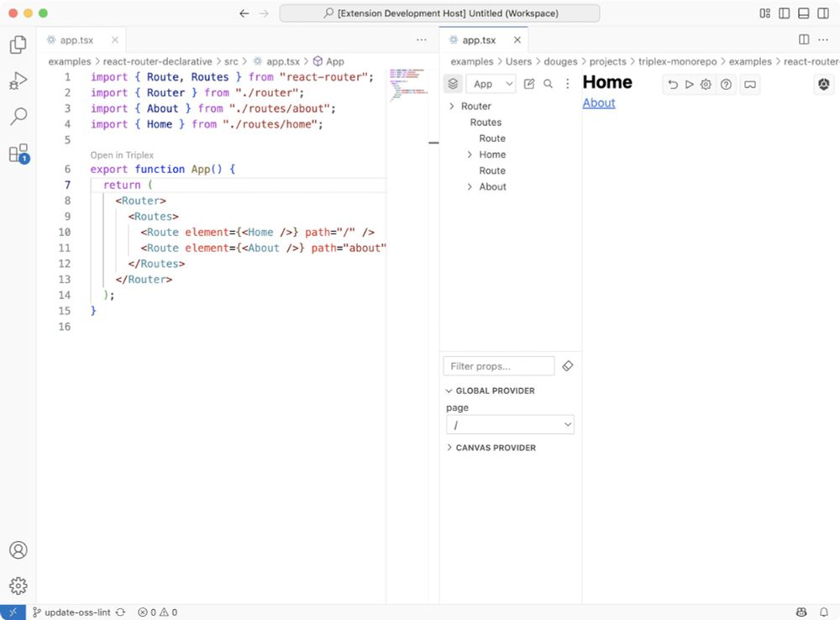Clear props filter with the tag icon
This screenshot has height=620, width=840.
(568, 366)
